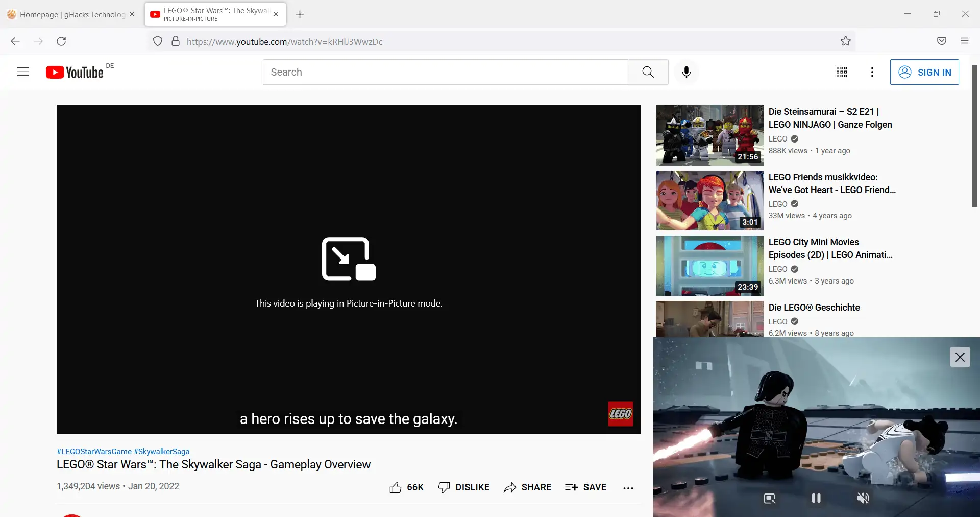This screenshot has width=980, height=517.
Task: Close the LEGO Star Wars YouTube tab
Action: coord(276,14)
